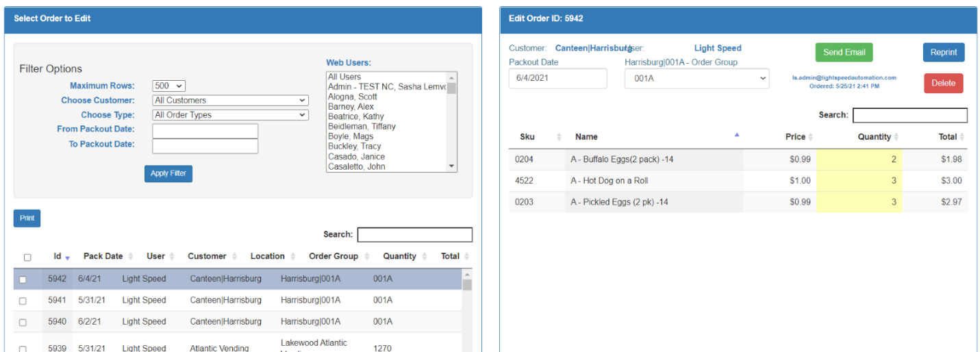The height and width of the screenshot is (352, 980).
Task: Open the ls.admin@lightspeedautomation.com email link
Action: pyautogui.click(x=844, y=78)
